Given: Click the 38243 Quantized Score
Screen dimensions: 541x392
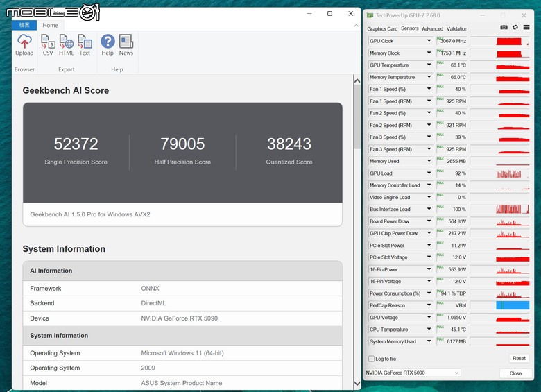Looking at the screenshot, I should point(289,144).
